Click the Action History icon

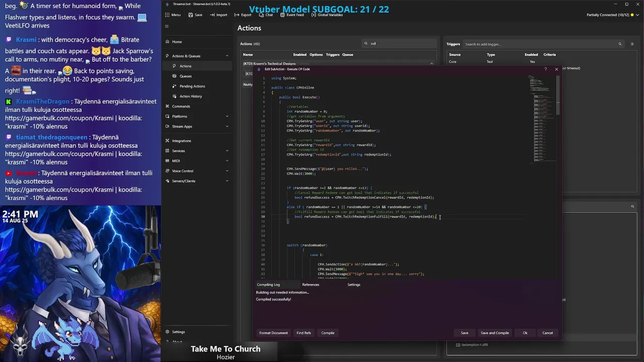coord(175,96)
